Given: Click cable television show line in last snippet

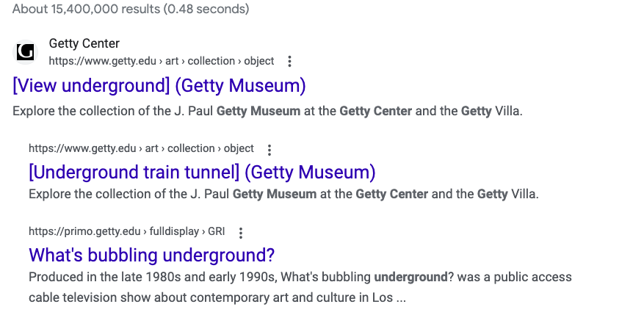Looking at the screenshot, I should [x=217, y=297].
